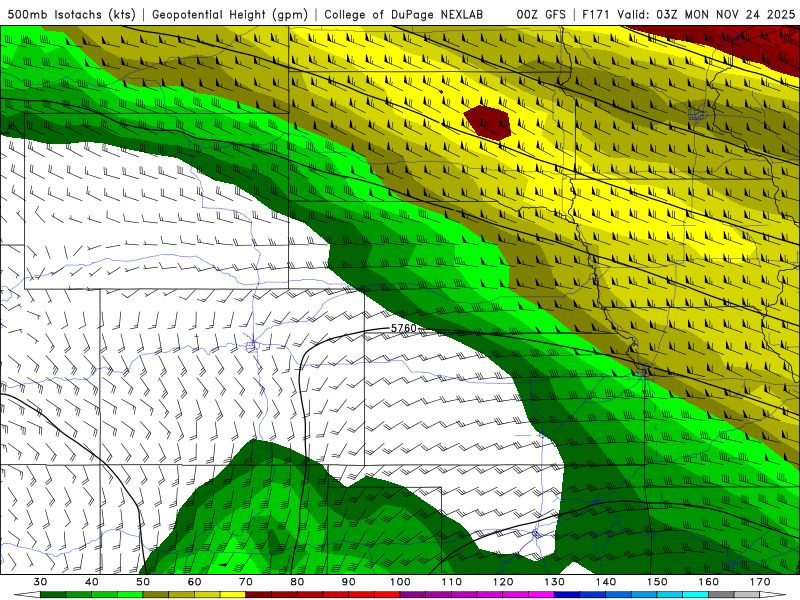Click the dark gray legend swatch starting at 160
800x600 pixels.
coord(721,595)
